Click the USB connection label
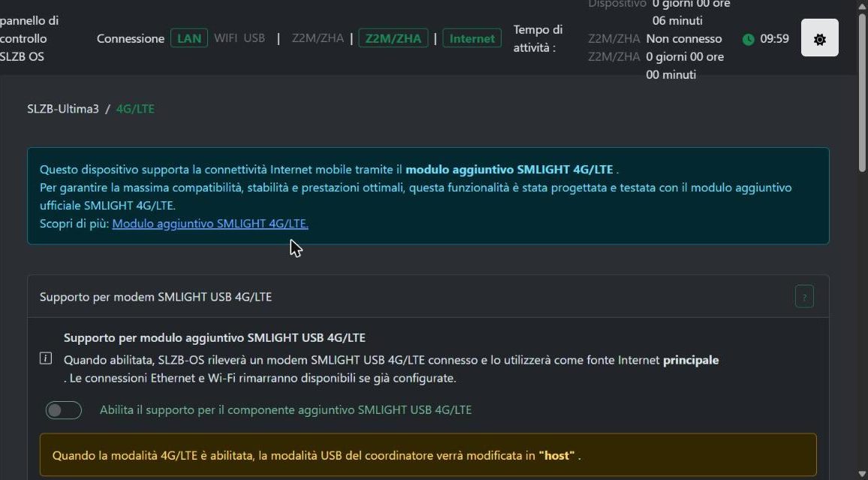This screenshot has width=868, height=480. [254, 38]
